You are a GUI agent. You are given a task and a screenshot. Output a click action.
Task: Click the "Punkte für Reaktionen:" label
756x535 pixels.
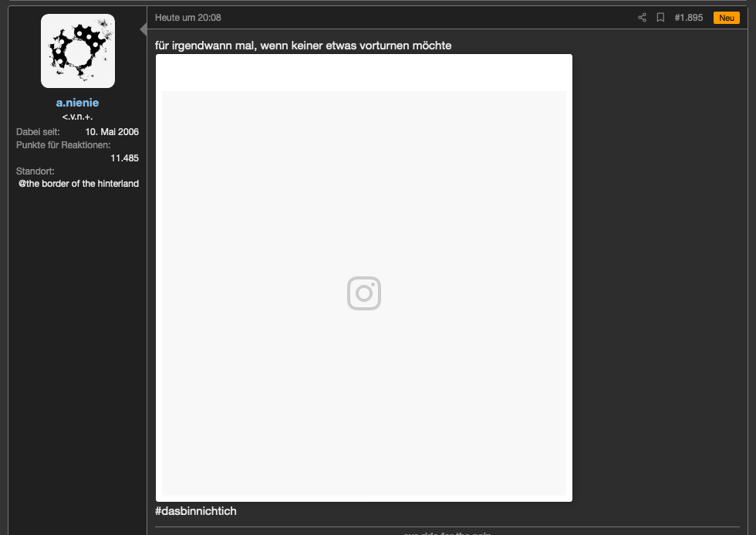coord(63,145)
